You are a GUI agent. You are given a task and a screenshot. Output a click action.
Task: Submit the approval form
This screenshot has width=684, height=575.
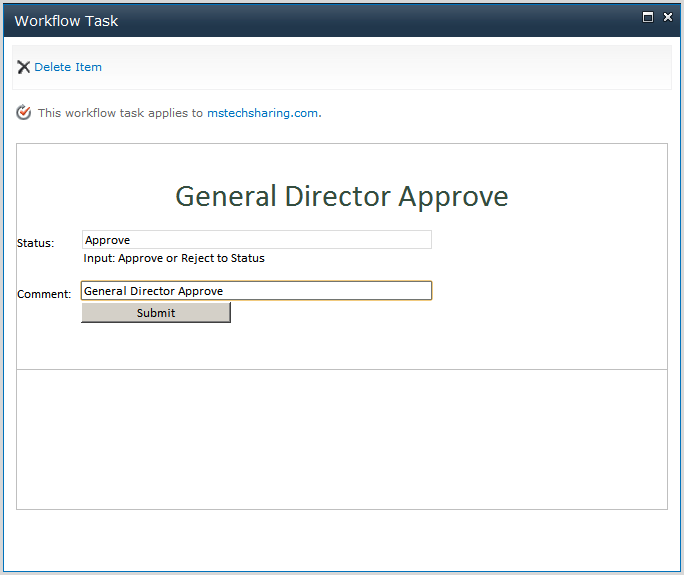tap(156, 313)
